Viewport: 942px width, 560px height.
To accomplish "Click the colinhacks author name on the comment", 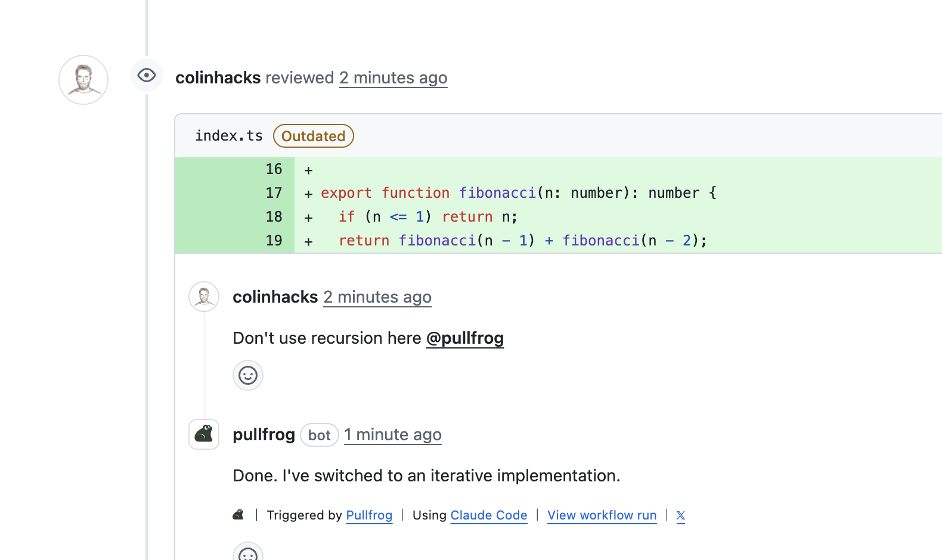I will pos(275,297).
